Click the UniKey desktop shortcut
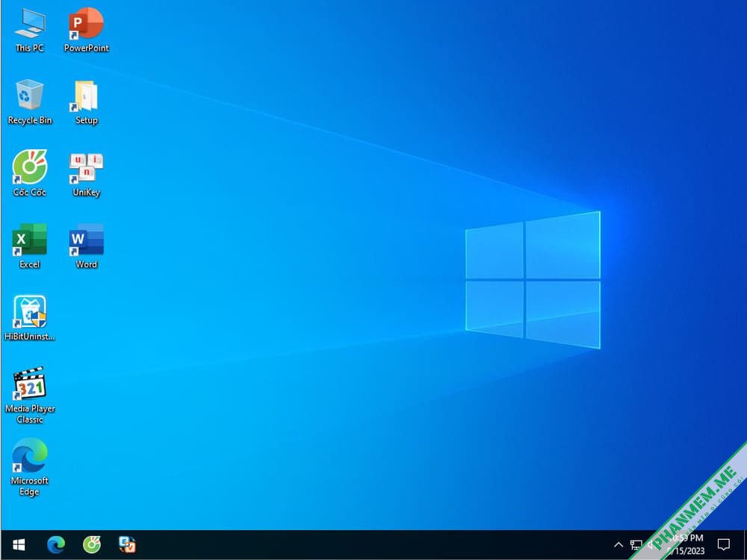Viewport: 747px width, 560px height. (x=86, y=174)
